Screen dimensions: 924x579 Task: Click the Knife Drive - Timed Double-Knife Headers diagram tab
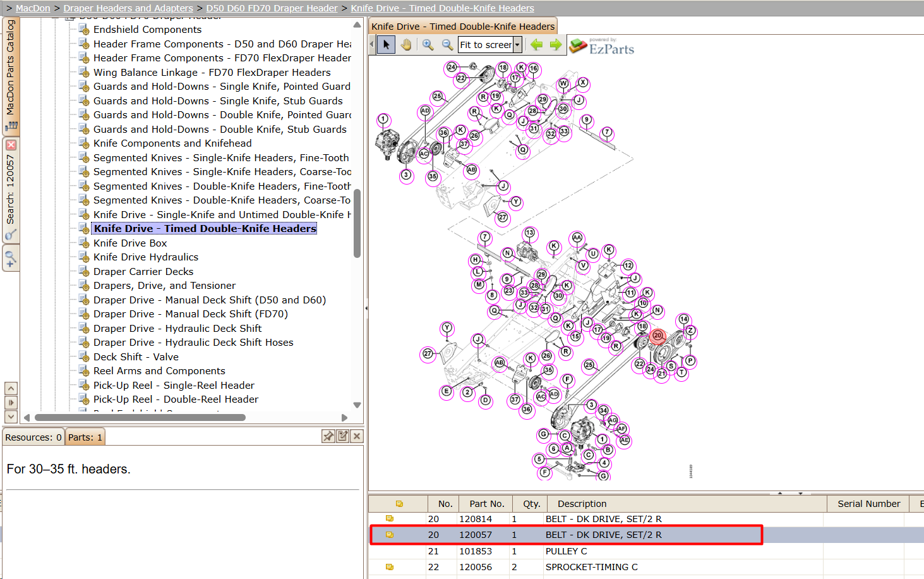click(x=463, y=26)
